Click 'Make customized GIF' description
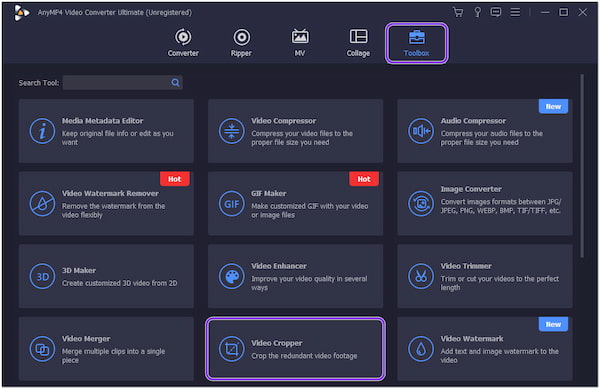Image resolution: width=600 pixels, height=389 pixels. point(310,210)
